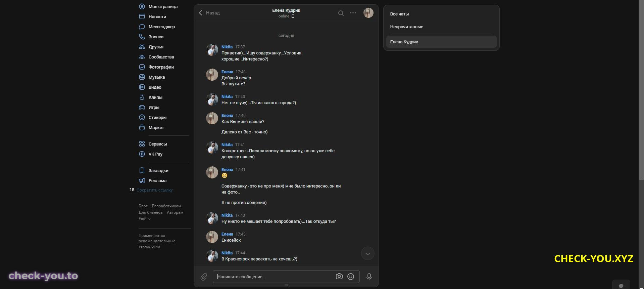Screen dimensions: 644x289
Task: Search within chat using magnifier icon
Action: click(x=341, y=13)
